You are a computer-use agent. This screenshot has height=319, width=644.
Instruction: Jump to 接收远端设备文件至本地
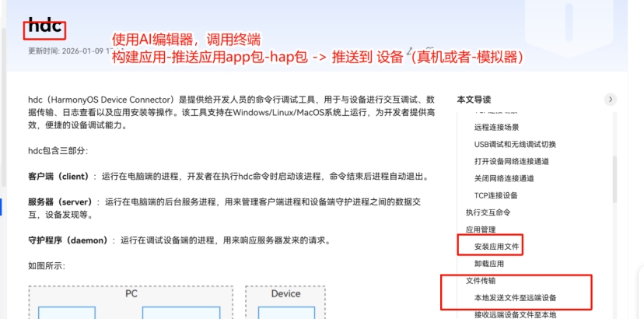click(515, 314)
